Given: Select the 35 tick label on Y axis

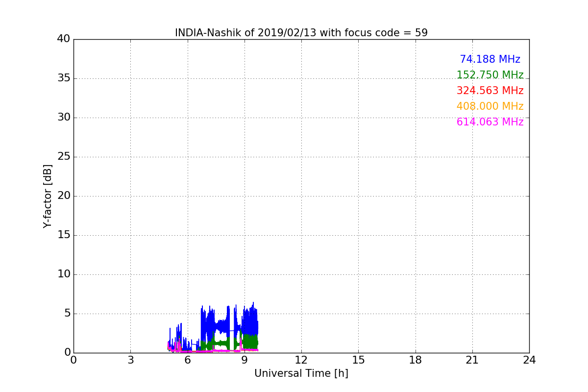Looking at the screenshot, I should click(x=63, y=78).
